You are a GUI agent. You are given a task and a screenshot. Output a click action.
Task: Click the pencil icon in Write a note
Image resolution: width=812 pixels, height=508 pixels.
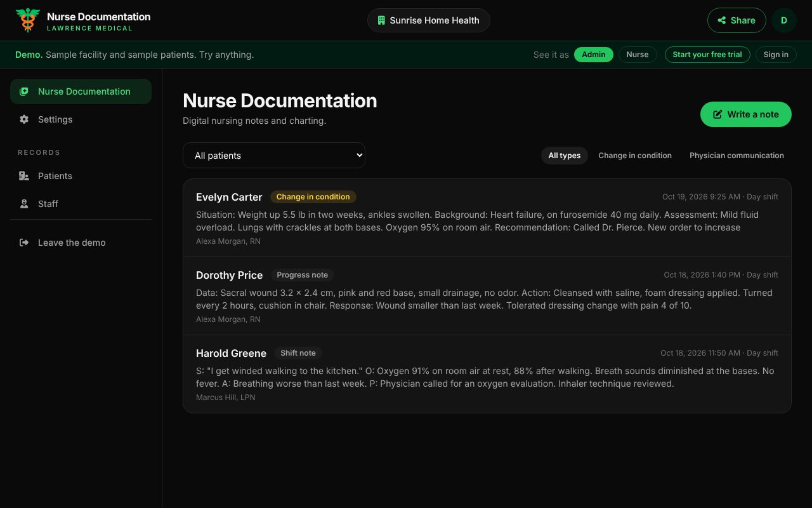coord(718,114)
